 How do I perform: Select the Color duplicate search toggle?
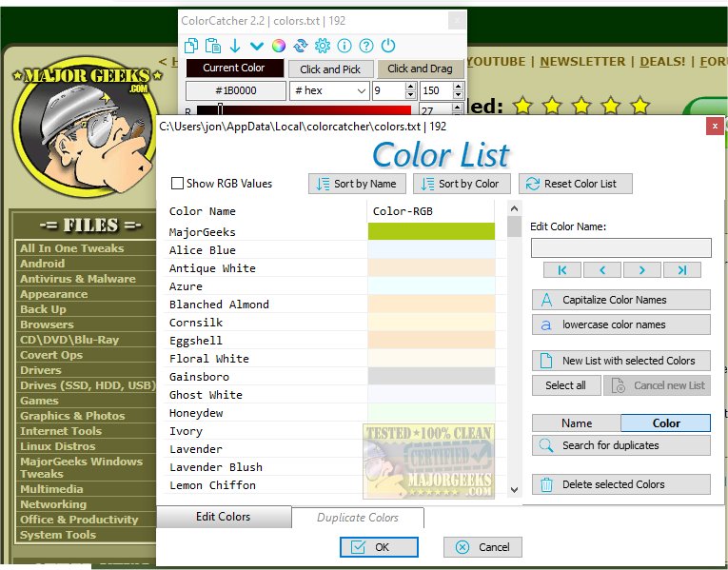pyautogui.click(x=666, y=423)
